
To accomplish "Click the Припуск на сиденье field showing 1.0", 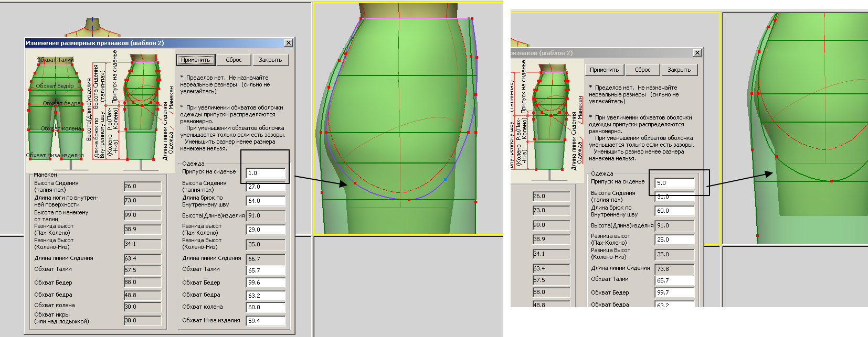I will [x=266, y=173].
